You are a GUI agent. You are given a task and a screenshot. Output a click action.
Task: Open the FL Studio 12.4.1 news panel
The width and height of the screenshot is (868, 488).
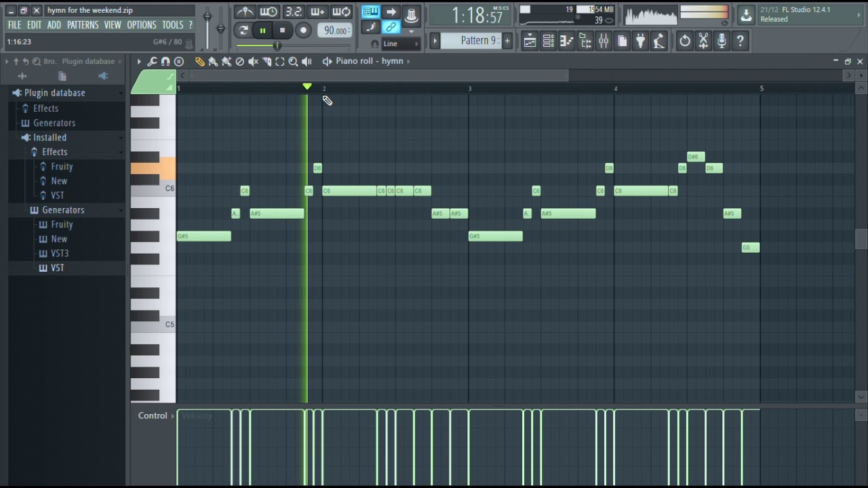click(810, 14)
